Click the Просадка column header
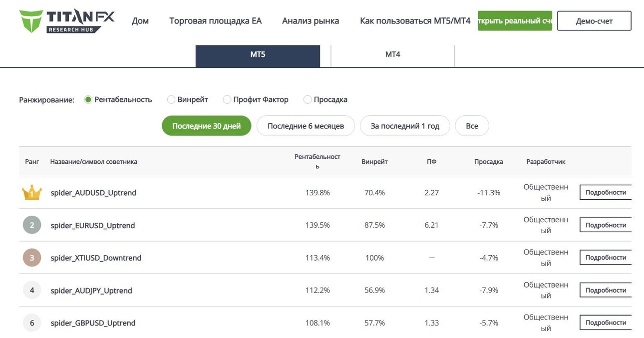644x338 pixels. point(489,162)
